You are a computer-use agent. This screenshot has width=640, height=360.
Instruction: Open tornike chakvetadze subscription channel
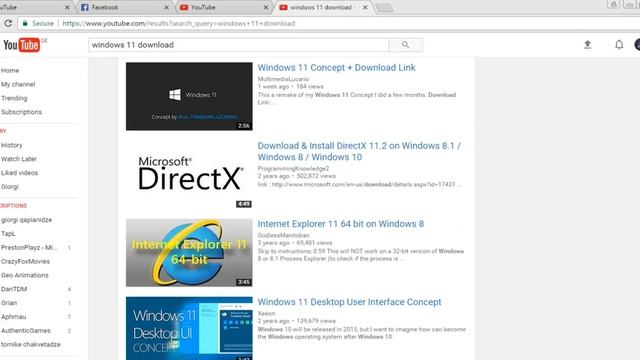pyautogui.click(x=31, y=344)
